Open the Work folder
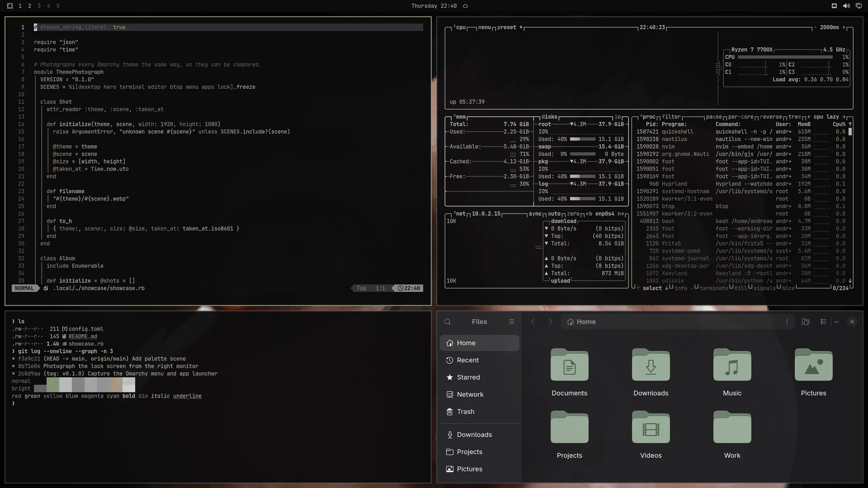The height and width of the screenshot is (488, 868). coord(732,435)
